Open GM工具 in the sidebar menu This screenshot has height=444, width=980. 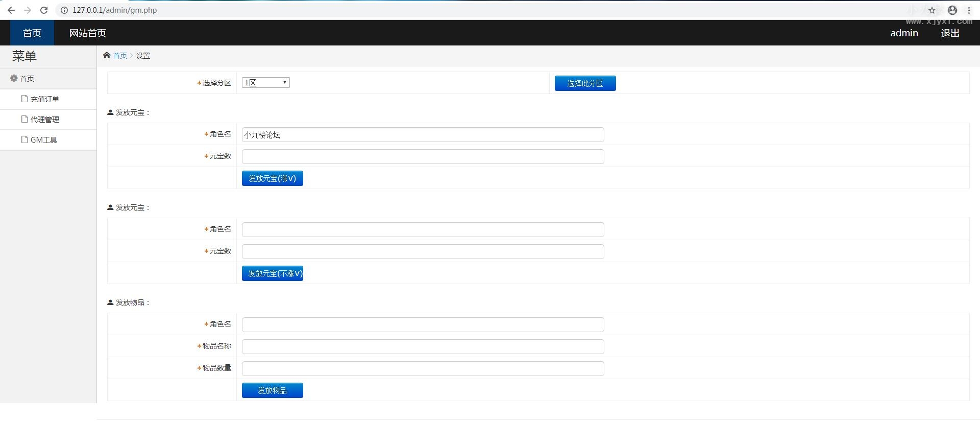pyautogui.click(x=43, y=140)
